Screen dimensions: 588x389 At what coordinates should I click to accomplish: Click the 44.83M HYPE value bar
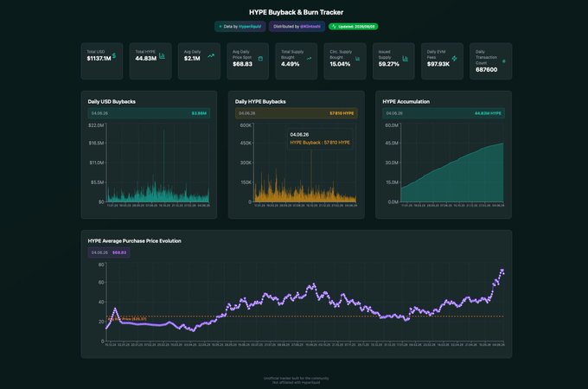tap(444, 113)
